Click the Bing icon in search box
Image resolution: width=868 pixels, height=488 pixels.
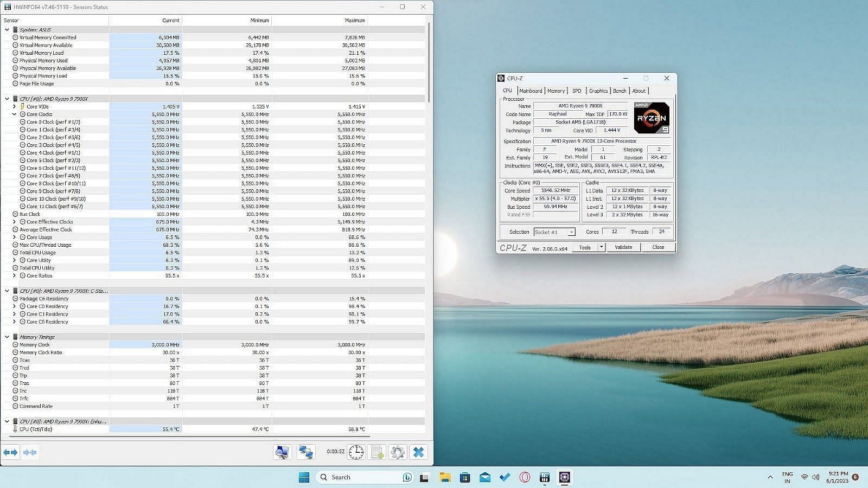[x=407, y=477]
